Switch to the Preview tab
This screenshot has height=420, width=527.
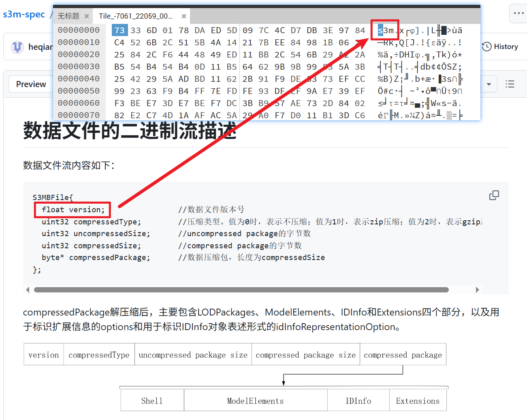point(31,84)
